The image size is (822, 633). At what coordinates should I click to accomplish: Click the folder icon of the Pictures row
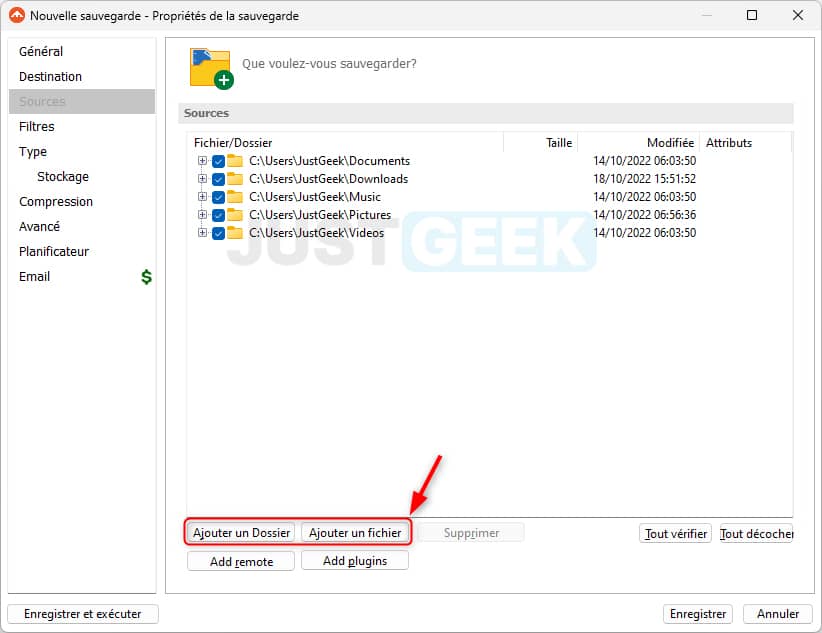coord(234,214)
